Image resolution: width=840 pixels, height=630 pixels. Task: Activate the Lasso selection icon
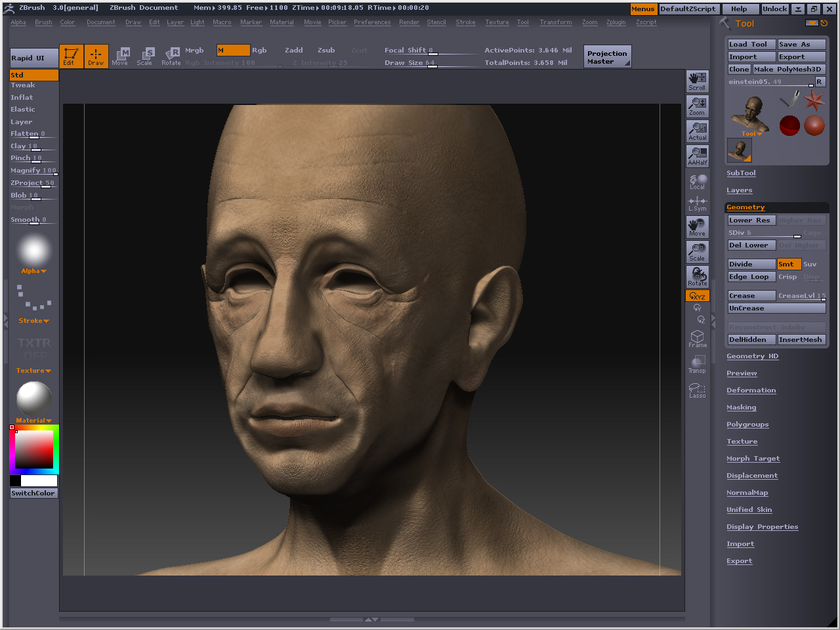pyautogui.click(x=697, y=390)
